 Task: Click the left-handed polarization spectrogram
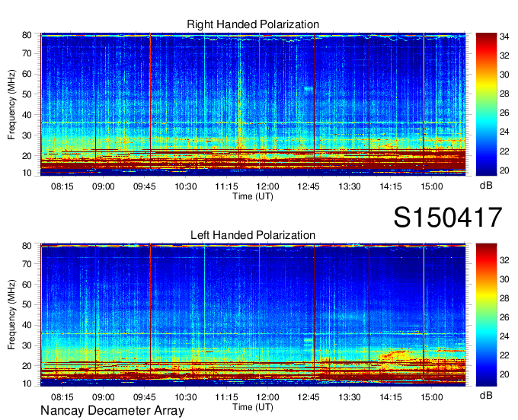click(253, 315)
